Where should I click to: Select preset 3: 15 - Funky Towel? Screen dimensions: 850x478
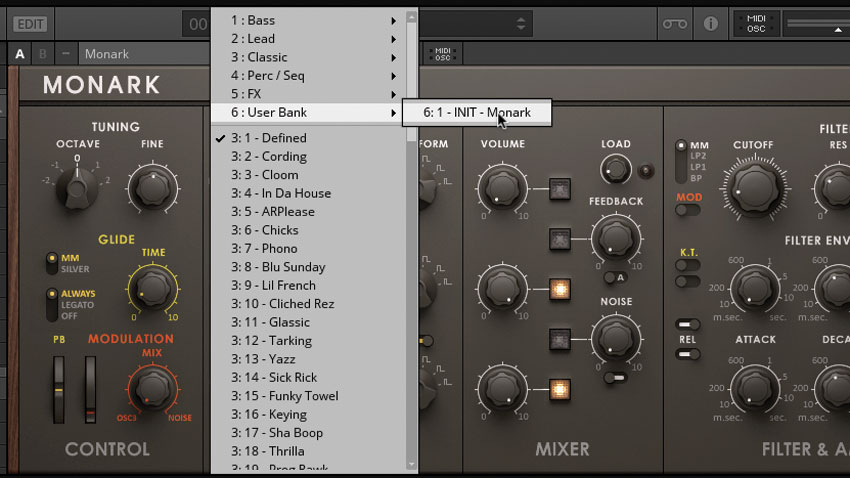click(309, 396)
